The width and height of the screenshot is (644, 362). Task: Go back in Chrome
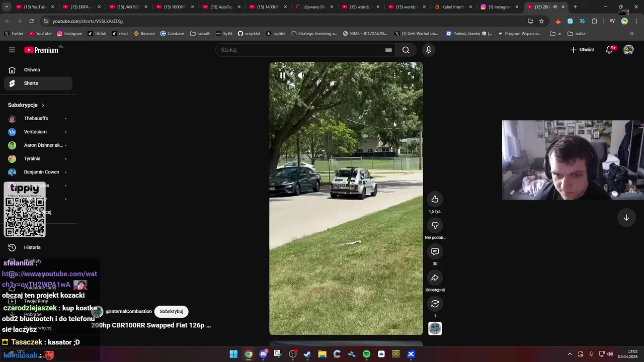pos(7,21)
